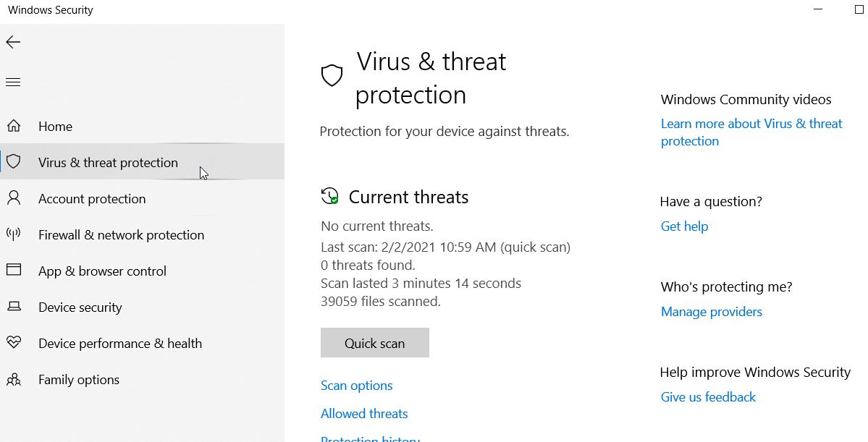Click the shield icon in sidebar
The height and width of the screenshot is (442, 868).
[14, 161]
